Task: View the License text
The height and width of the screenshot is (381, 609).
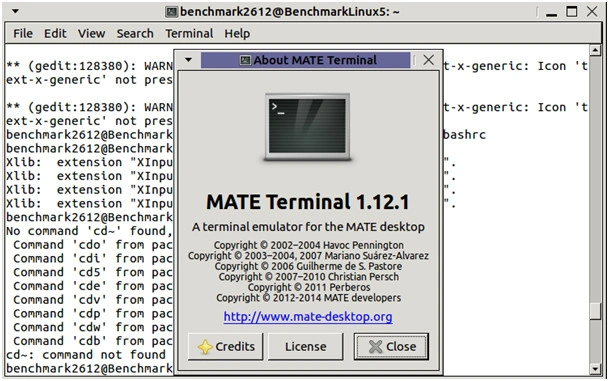Action: pos(306,346)
